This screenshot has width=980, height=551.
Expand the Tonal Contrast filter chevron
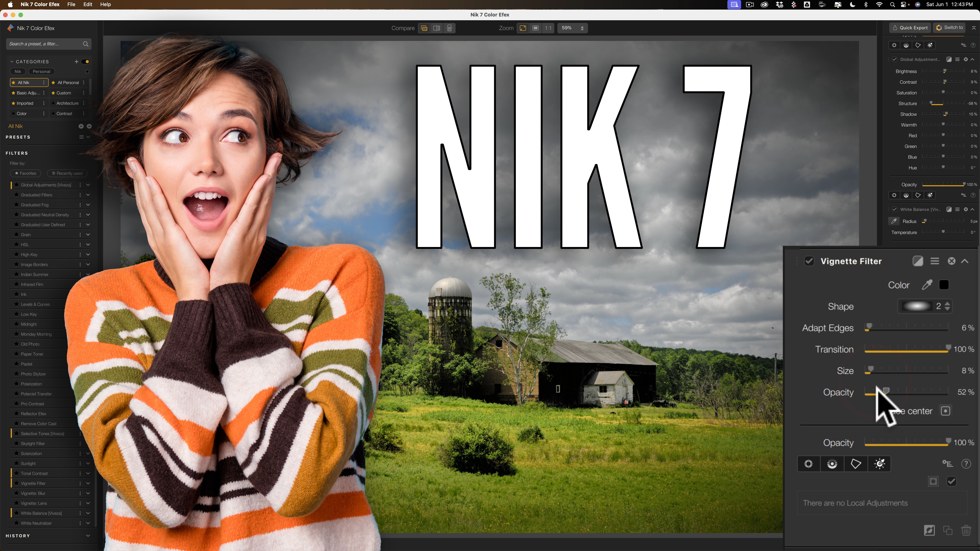[88, 474]
